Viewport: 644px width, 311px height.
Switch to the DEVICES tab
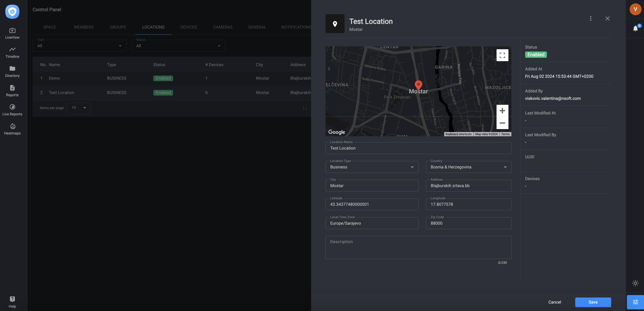pyautogui.click(x=189, y=27)
